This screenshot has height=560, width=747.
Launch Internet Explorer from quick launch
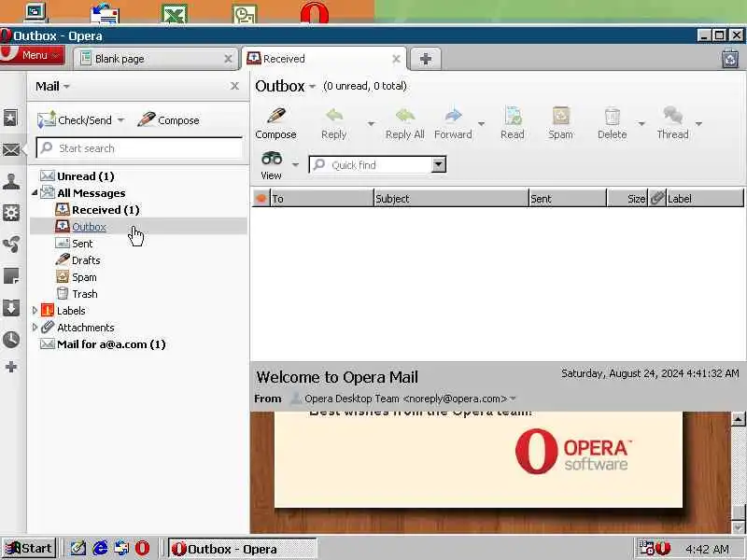pos(100,549)
